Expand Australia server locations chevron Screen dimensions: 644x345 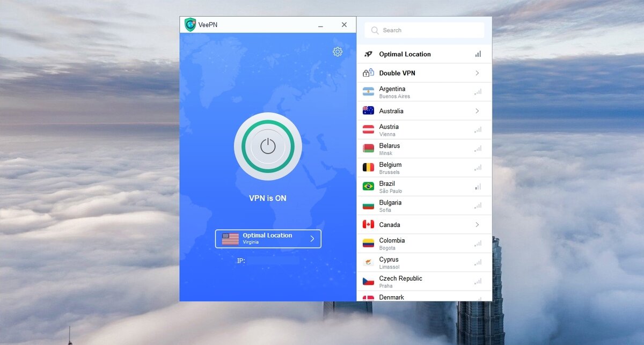coord(477,111)
